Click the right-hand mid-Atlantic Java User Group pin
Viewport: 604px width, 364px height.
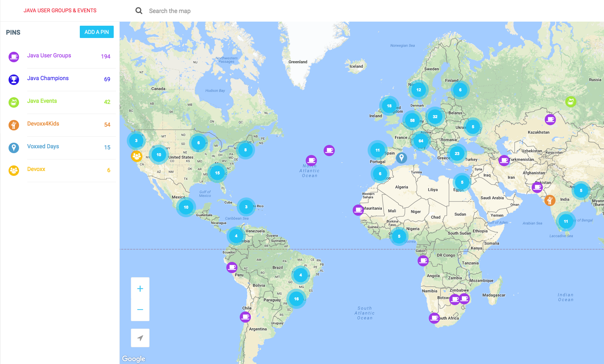pos(329,151)
